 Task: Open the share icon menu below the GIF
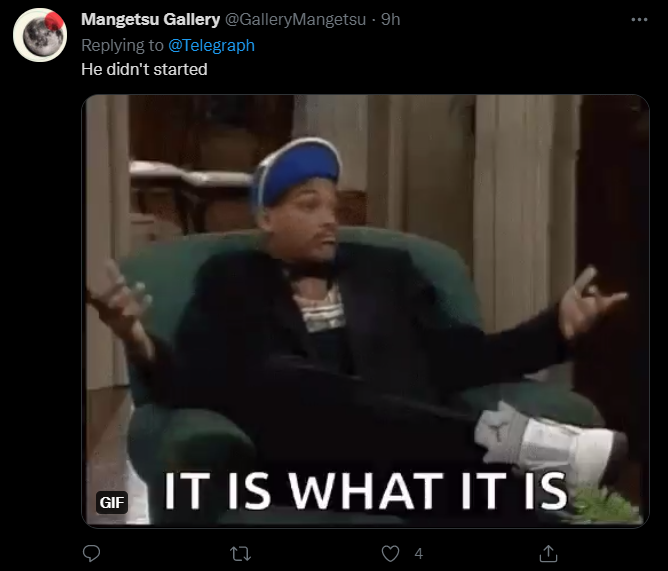point(548,554)
